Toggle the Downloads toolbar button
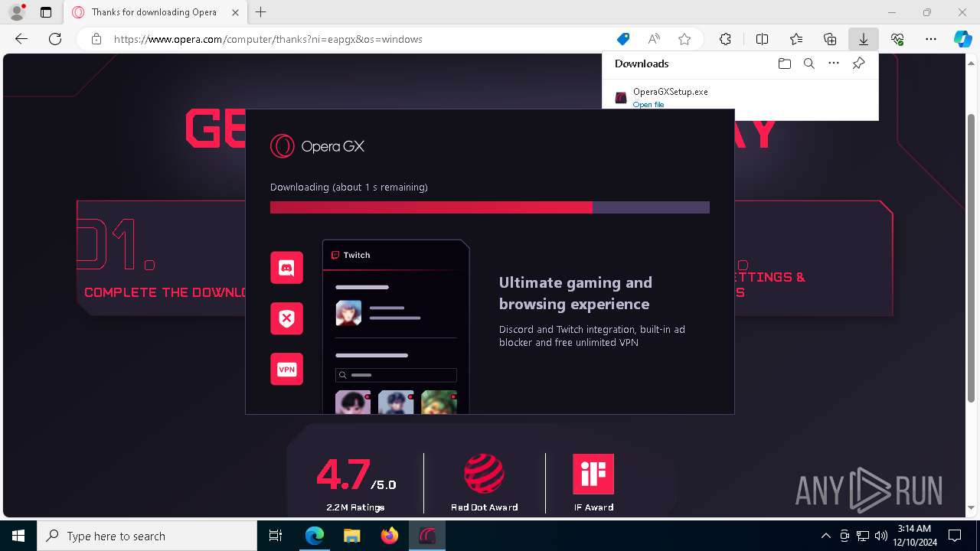 click(x=863, y=39)
